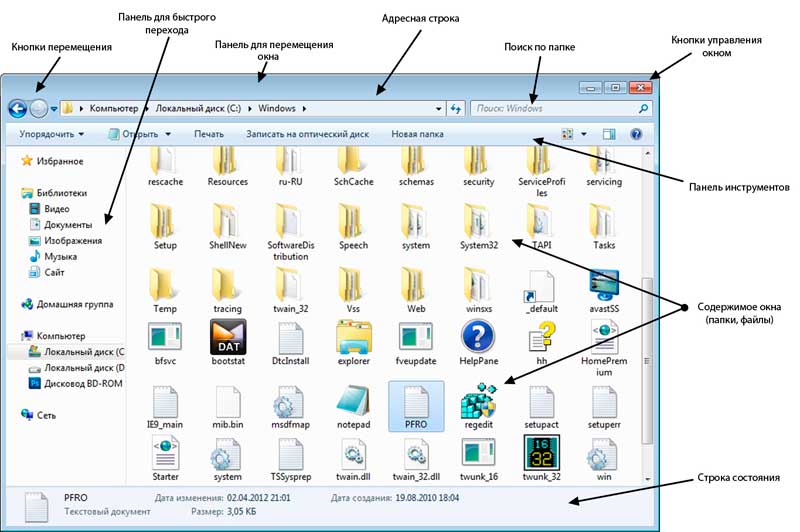The width and height of the screenshot is (800, 532).
Task: Select the Temp folder icon
Action: pos(165,285)
